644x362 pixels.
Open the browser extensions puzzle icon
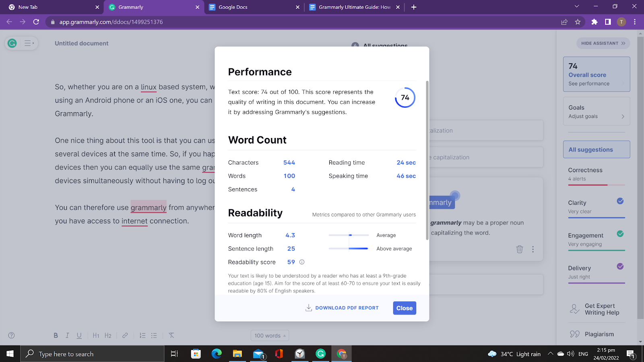pos(594,22)
